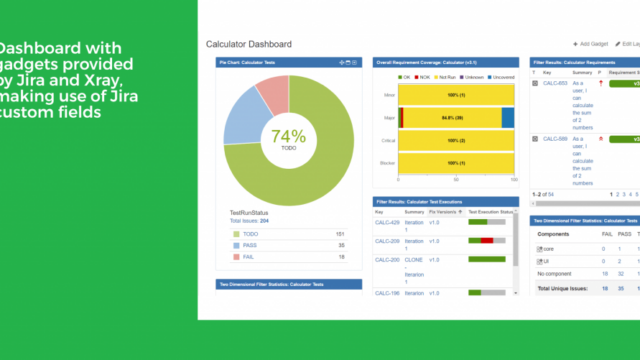The image size is (640, 360).
Task: Click the TODO link in pie chart legend
Action: coord(251,234)
